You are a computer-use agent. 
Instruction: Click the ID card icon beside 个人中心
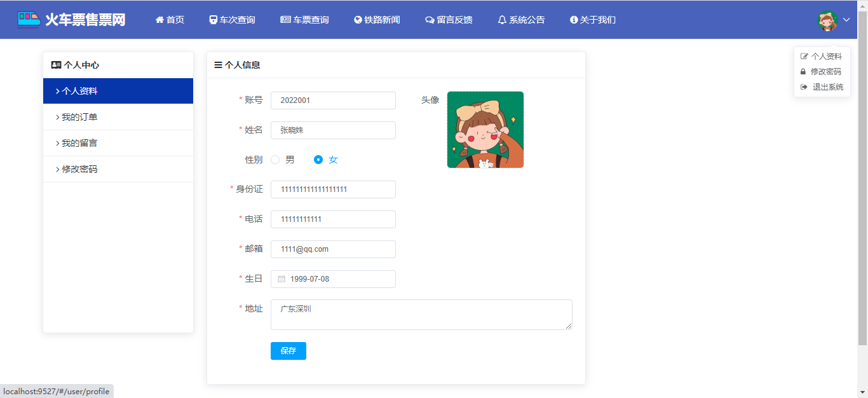[x=56, y=65]
